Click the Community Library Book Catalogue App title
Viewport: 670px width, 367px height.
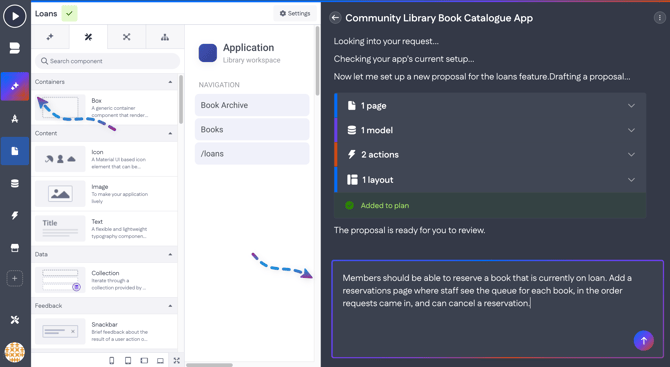[x=439, y=18]
